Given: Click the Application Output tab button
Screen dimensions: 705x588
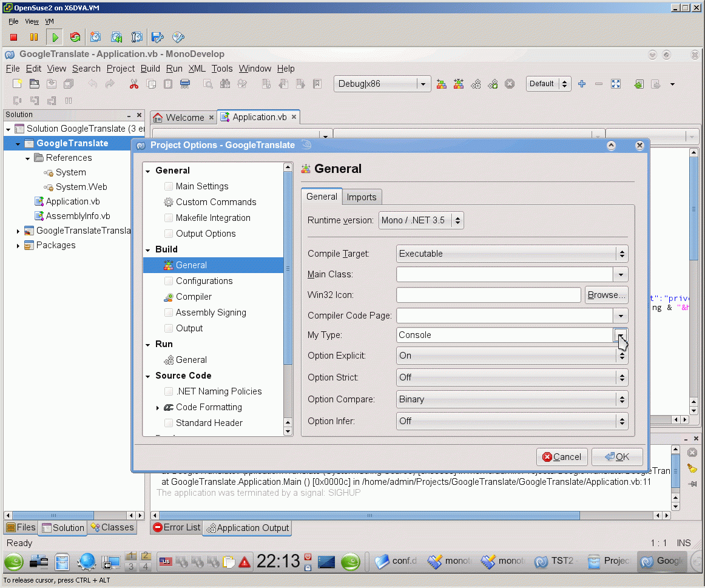Looking at the screenshot, I should pyautogui.click(x=248, y=528).
